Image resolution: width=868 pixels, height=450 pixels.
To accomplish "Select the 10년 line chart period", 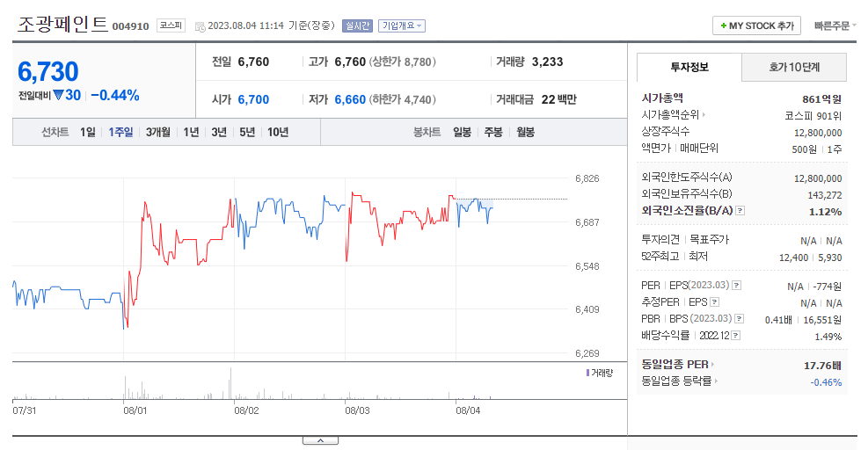I will 278,133.
